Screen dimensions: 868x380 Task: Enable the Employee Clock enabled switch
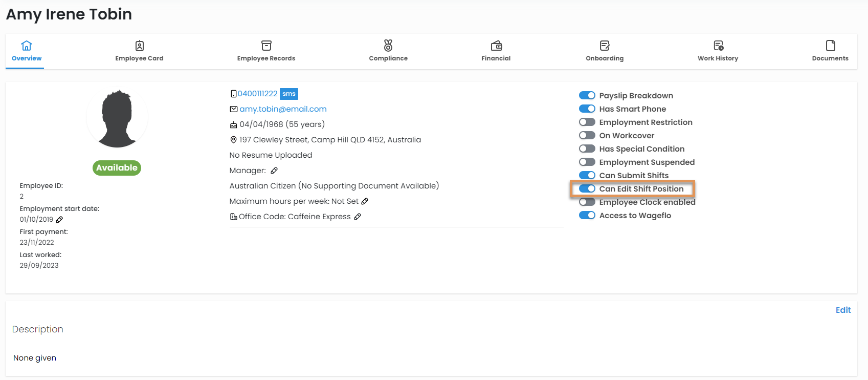pyautogui.click(x=587, y=202)
